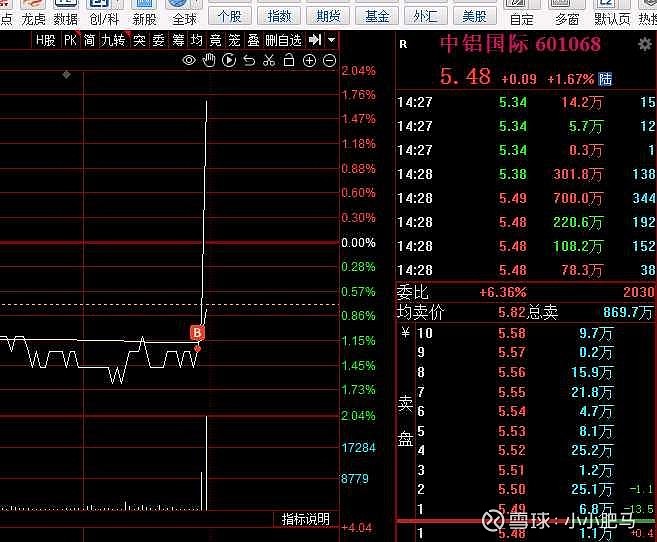Select the 个股 category button

click(x=230, y=17)
